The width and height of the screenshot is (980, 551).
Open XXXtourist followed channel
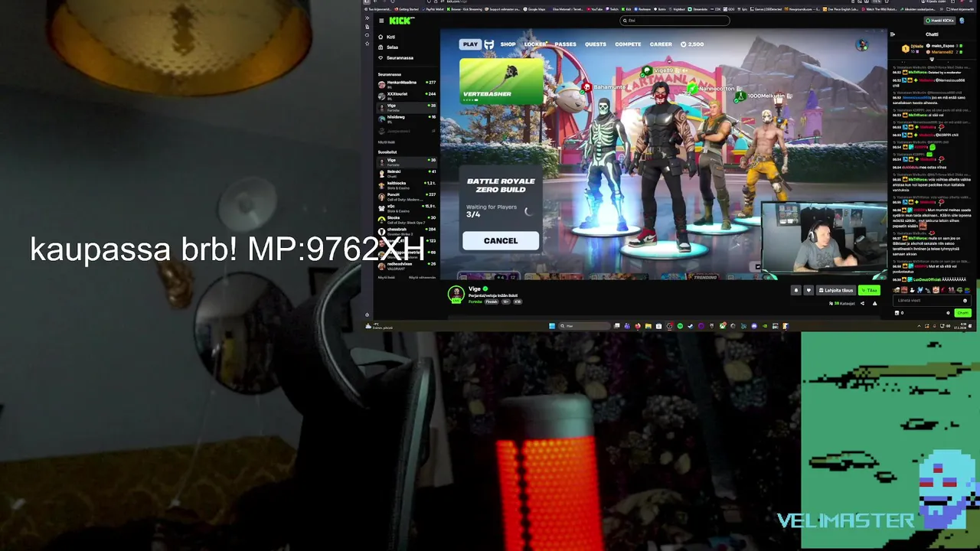[407, 95]
